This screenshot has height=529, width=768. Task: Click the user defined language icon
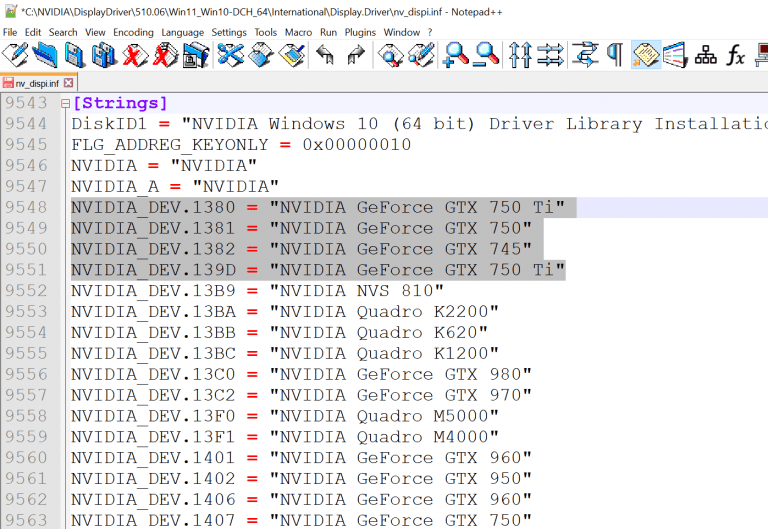click(x=676, y=54)
